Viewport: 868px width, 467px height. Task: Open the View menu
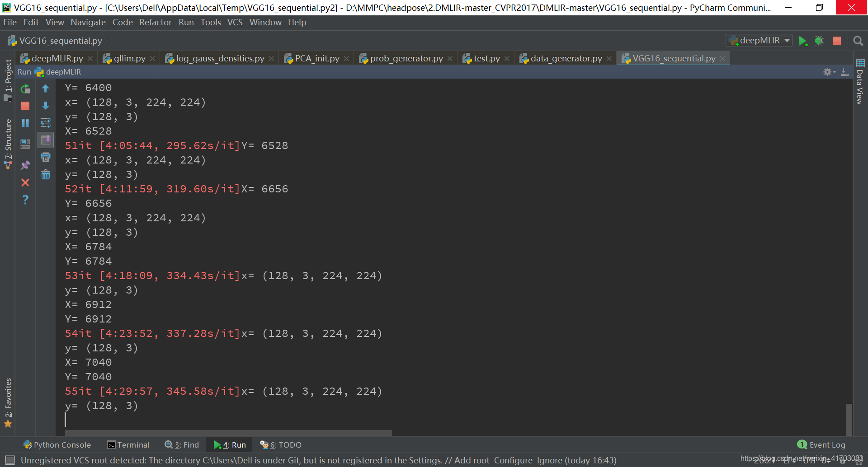pos(55,22)
